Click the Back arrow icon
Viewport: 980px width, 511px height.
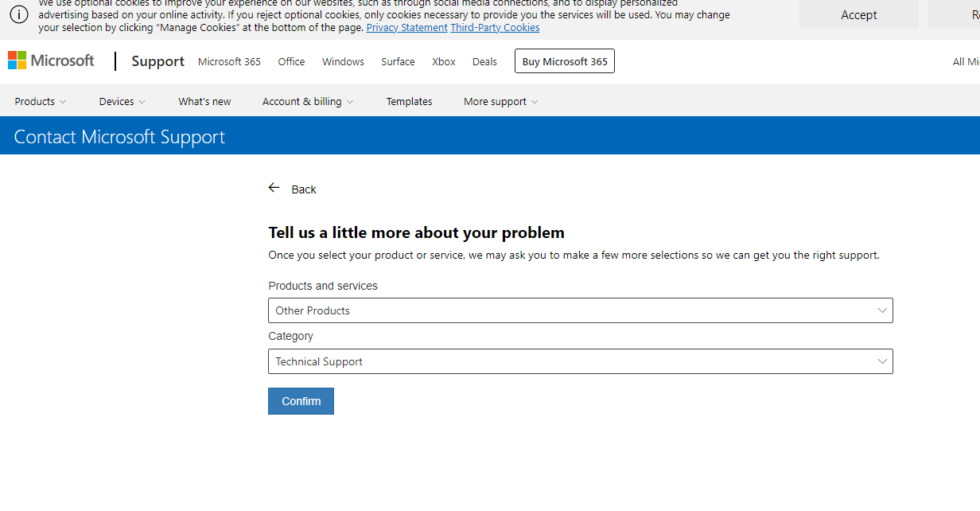tap(274, 188)
